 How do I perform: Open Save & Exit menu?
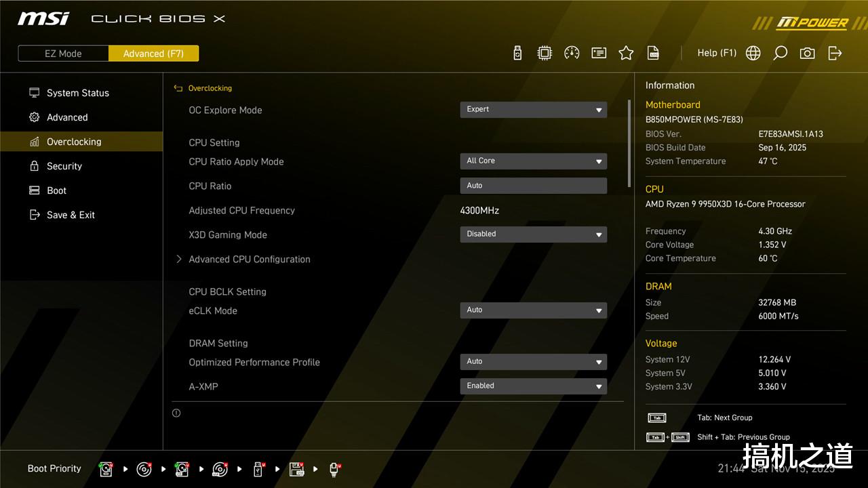point(81,215)
